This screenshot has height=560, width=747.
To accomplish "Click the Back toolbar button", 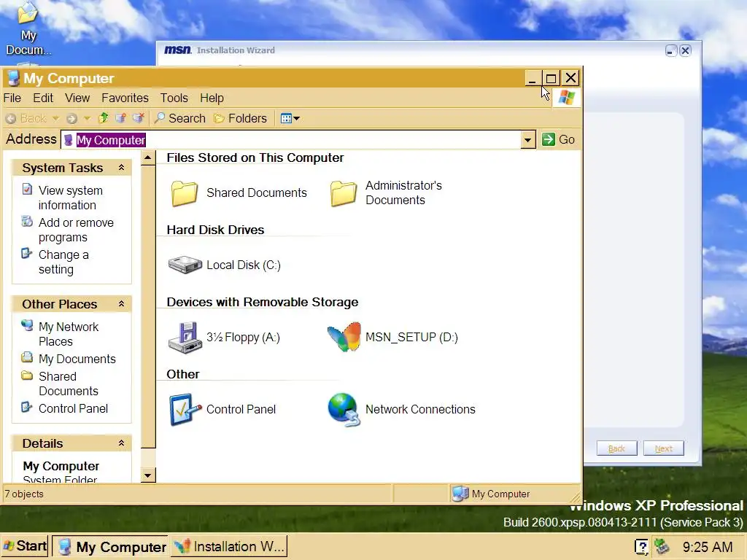I will [26, 119].
